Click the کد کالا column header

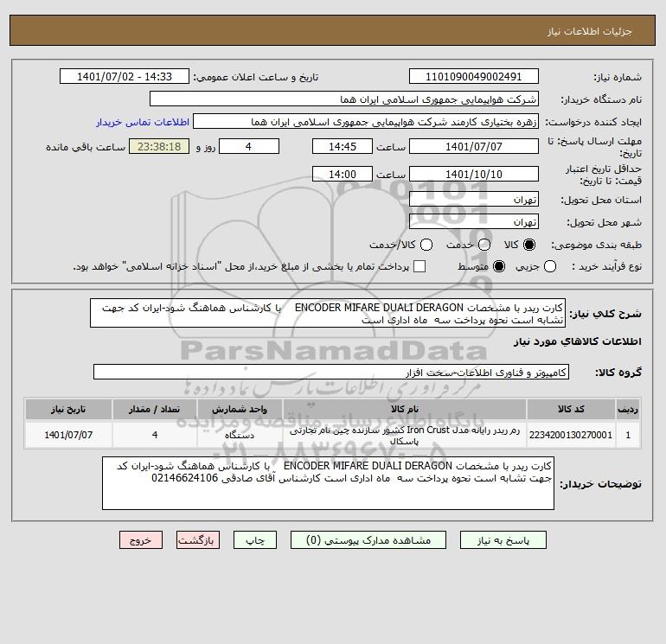point(571,409)
